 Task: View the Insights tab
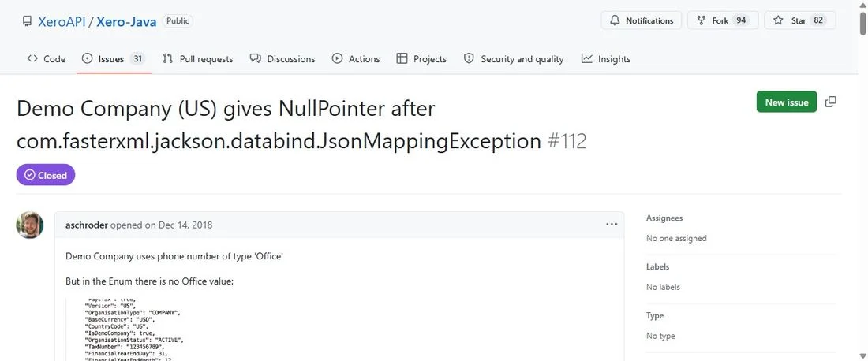(x=606, y=58)
